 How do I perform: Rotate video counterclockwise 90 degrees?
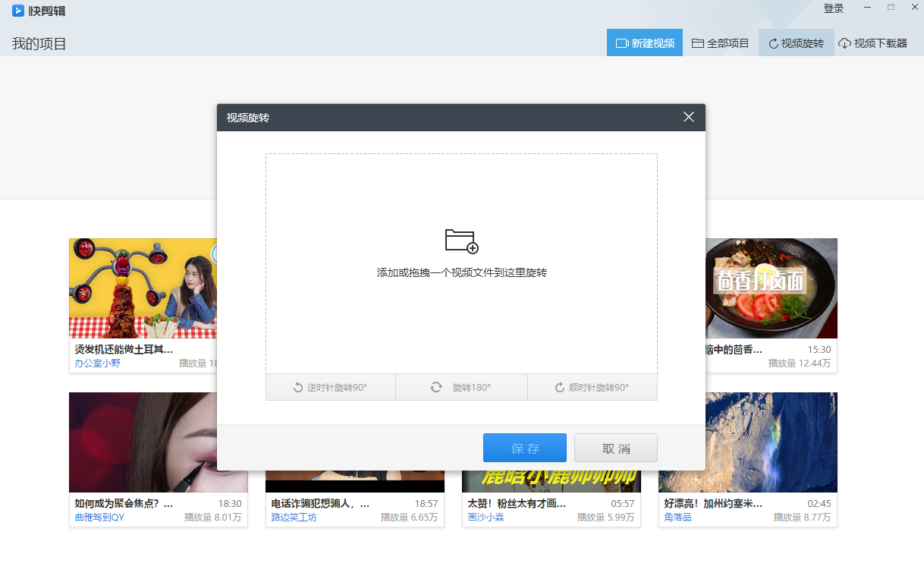(331, 387)
